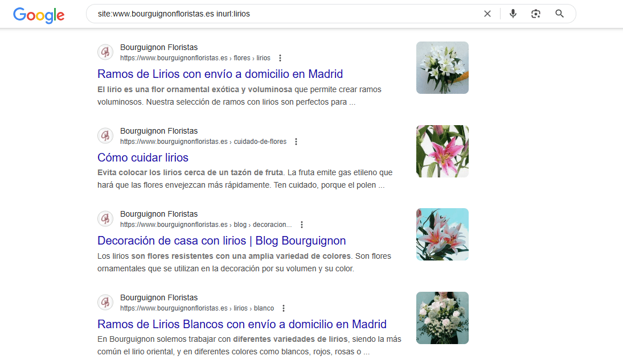Click site name above 'Ramos de Lirios con envío' title

(159, 47)
